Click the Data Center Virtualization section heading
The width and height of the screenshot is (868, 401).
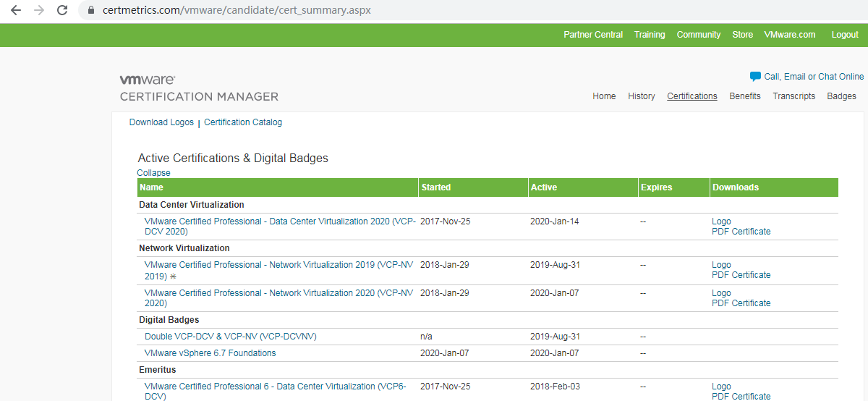(192, 205)
